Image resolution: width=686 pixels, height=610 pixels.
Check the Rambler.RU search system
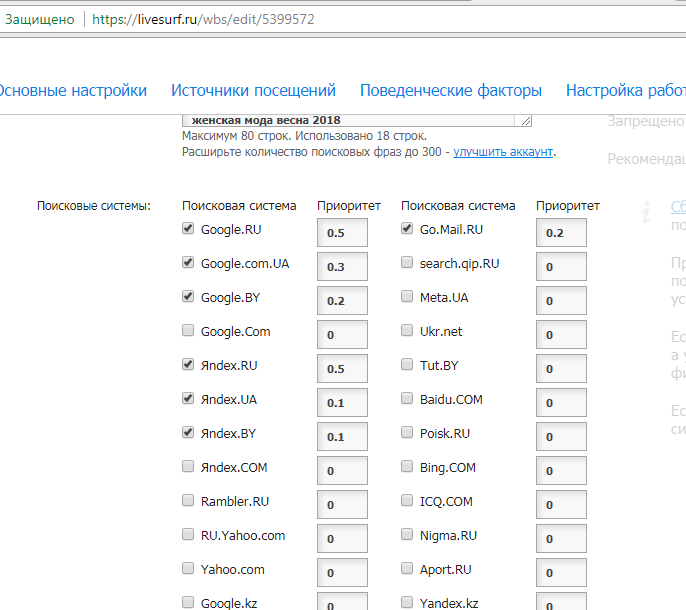click(189, 501)
